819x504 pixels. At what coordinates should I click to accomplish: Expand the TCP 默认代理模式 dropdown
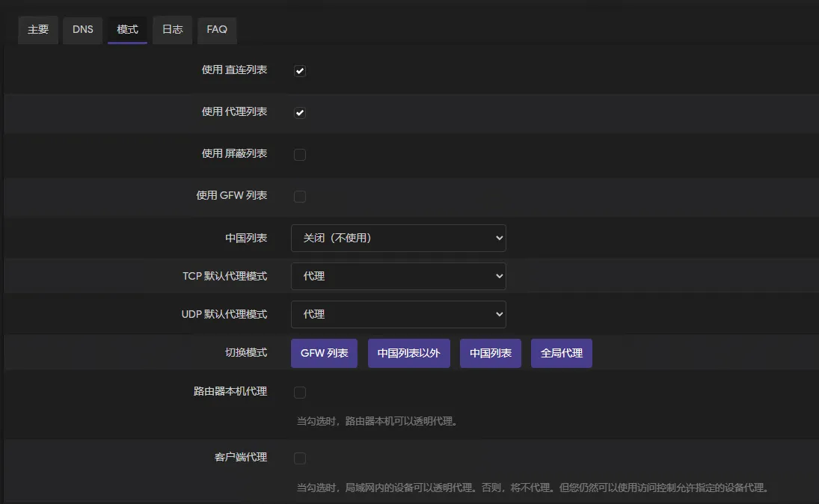(x=398, y=276)
